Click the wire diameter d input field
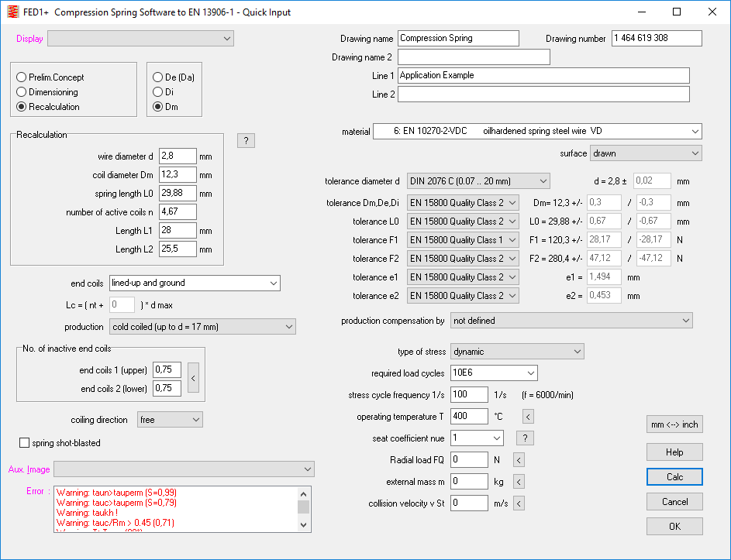 177,156
